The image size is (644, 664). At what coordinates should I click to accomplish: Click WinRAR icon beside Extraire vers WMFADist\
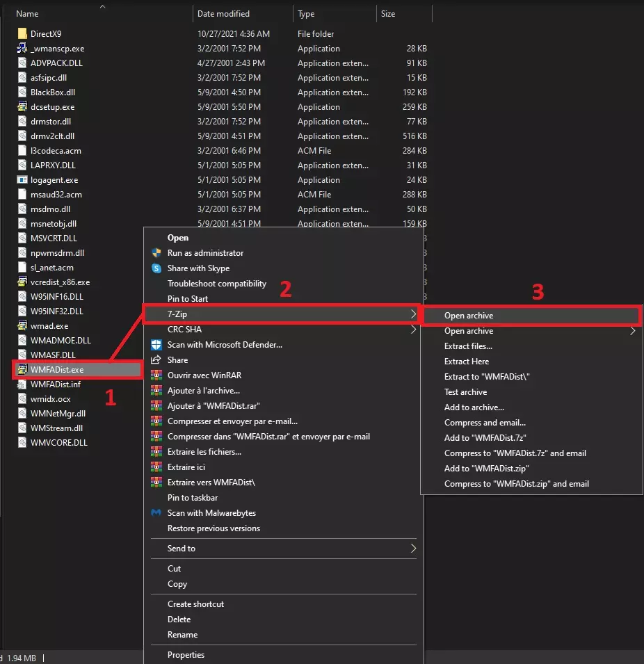tap(156, 483)
